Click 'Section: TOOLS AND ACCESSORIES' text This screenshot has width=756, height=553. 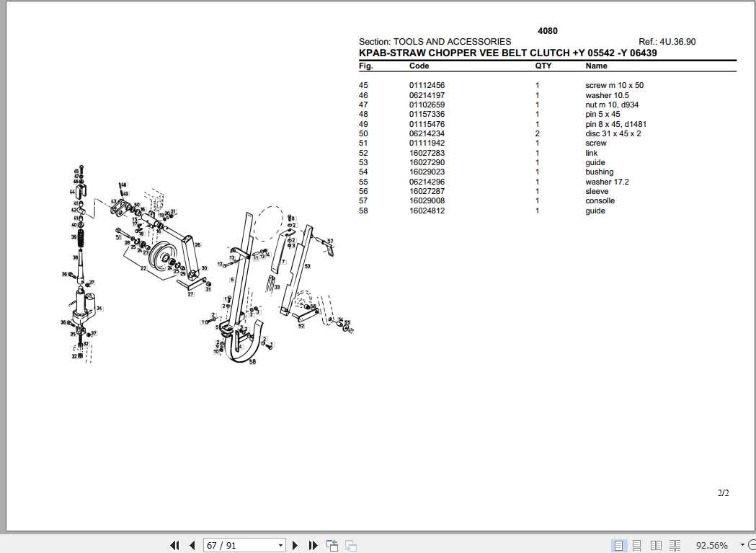tap(435, 42)
